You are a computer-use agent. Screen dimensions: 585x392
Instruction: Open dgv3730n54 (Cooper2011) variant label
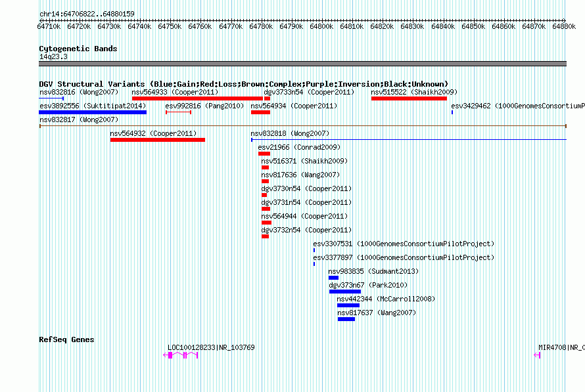306,188
